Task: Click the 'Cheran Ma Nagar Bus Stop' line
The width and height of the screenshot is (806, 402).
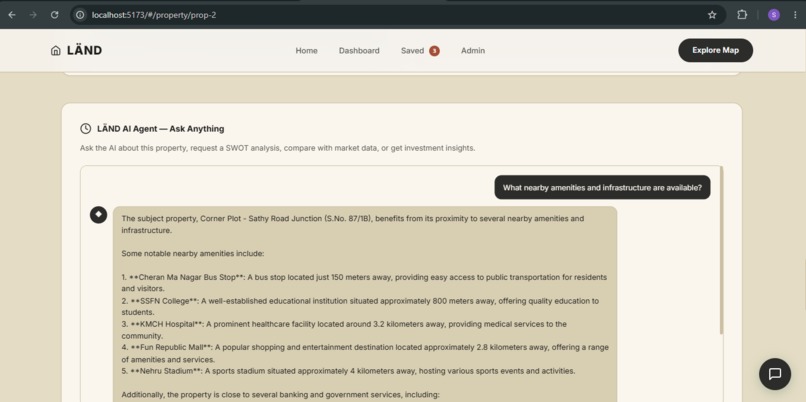Action: coord(364,283)
